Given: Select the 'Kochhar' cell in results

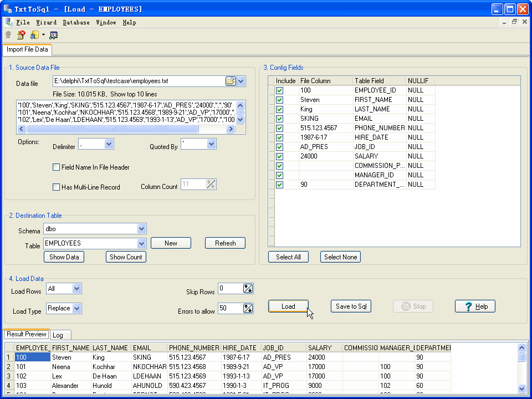Looking at the screenshot, I should click(111, 367).
